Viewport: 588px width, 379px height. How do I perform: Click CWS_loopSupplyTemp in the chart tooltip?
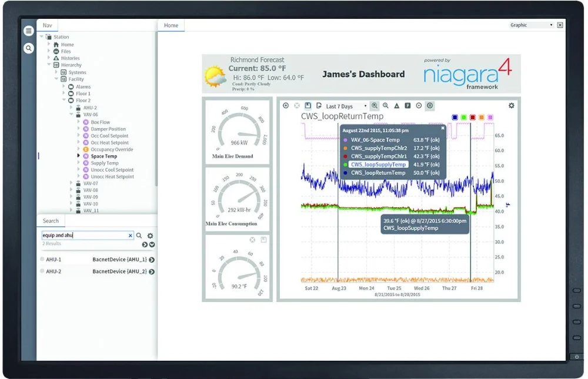[x=378, y=165]
